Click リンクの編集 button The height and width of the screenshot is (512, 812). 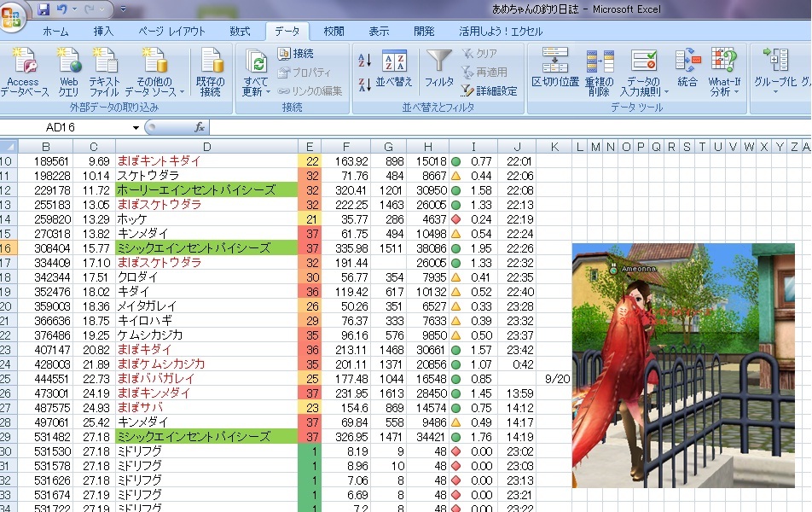tap(310, 90)
